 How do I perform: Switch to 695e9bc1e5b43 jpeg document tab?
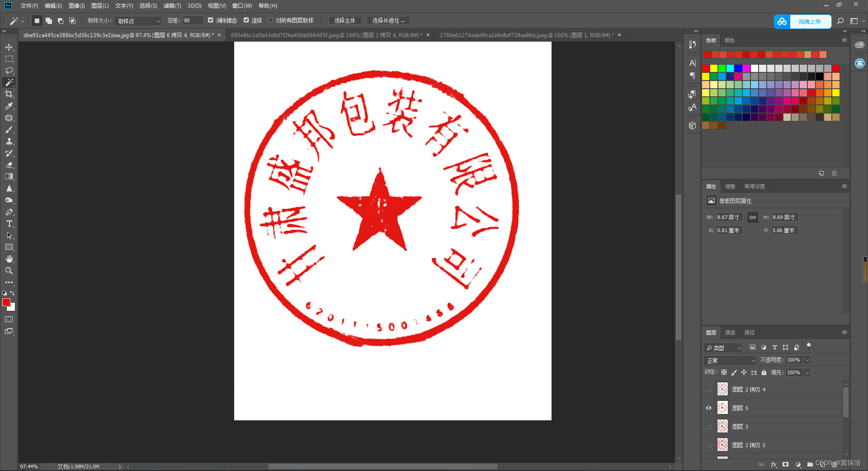(x=326, y=35)
